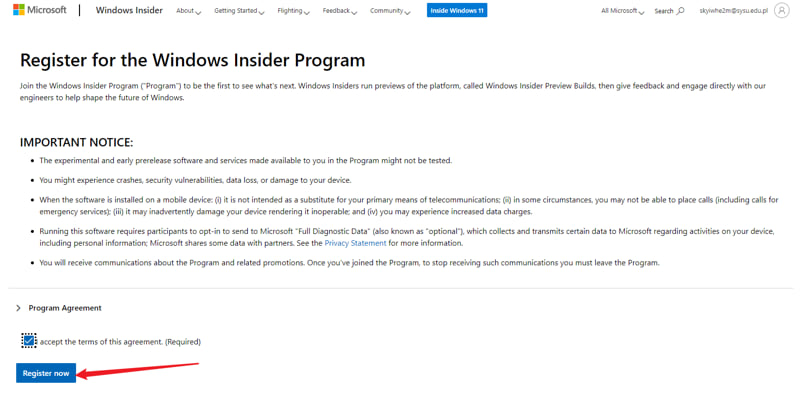800x398 pixels.
Task: Click the Register for the Windows Insider Program heading
Action: 192,60
